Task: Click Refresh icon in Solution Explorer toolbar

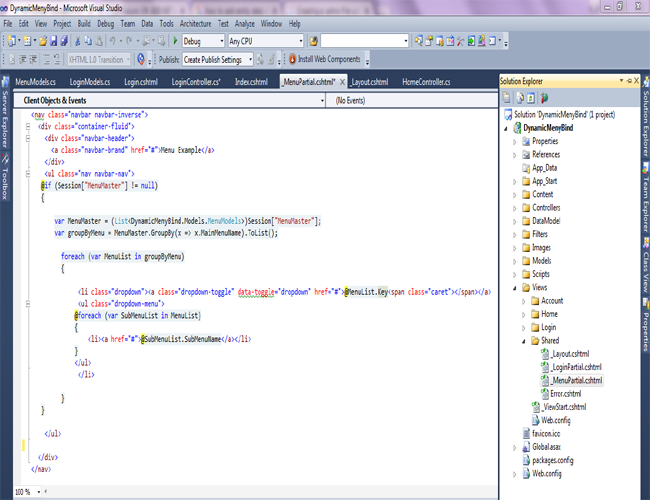Action: (x=532, y=97)
